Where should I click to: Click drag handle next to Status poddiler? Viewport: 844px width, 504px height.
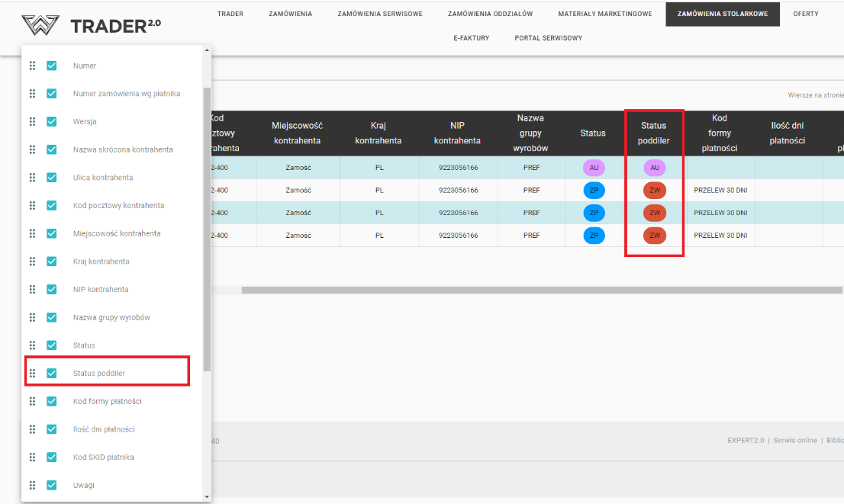click(x=32, y=373)
